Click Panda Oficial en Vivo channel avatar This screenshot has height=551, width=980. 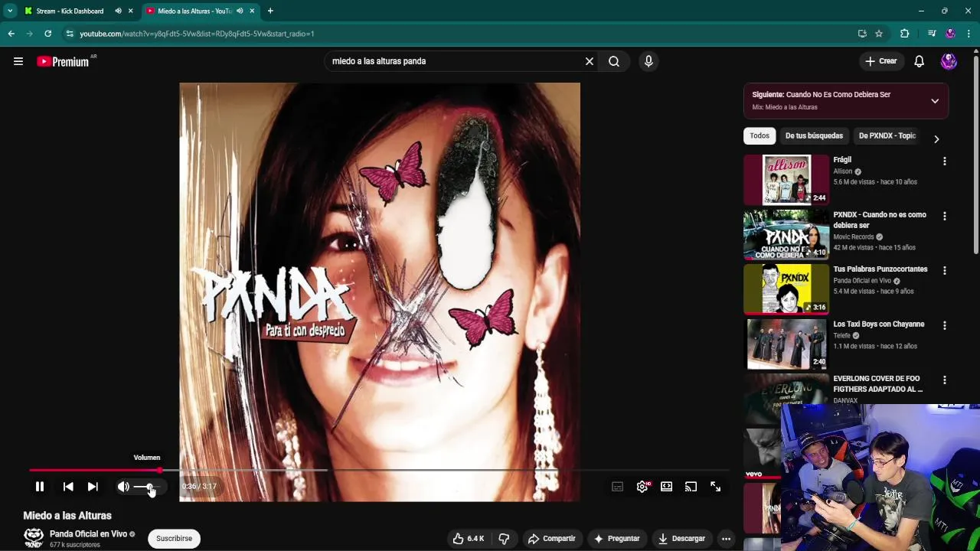[x=34, y=538]
